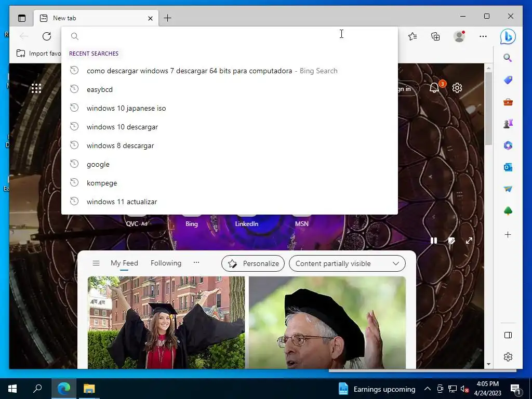
Task: Open the sidebar Games chess icon
Action: pos(508,124)
